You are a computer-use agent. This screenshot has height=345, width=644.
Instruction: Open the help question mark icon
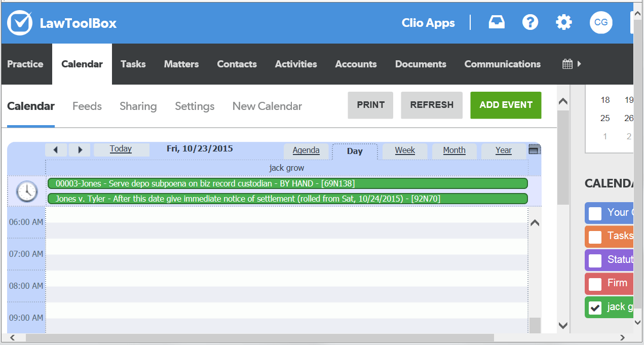click(x=530, y=22)
